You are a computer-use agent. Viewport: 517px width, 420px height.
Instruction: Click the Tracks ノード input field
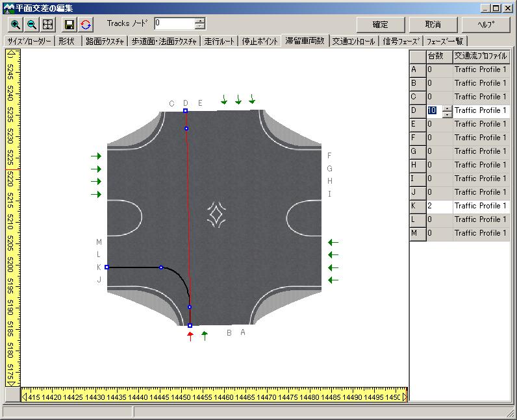point(173,24)
